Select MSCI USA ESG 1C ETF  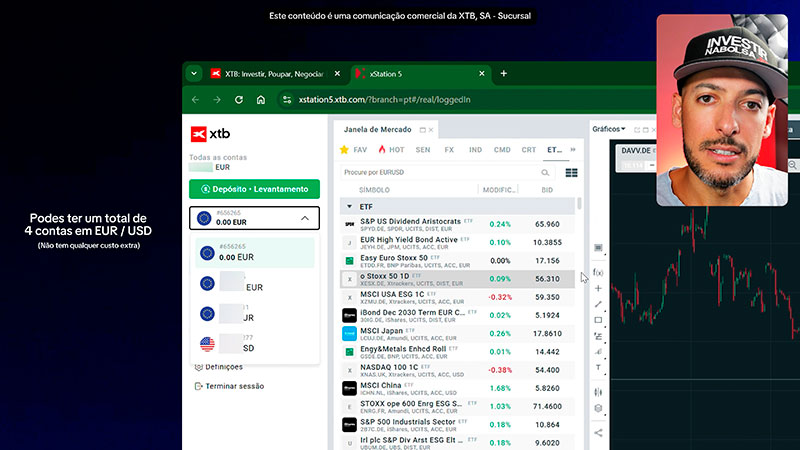click(x=458, y=297)
